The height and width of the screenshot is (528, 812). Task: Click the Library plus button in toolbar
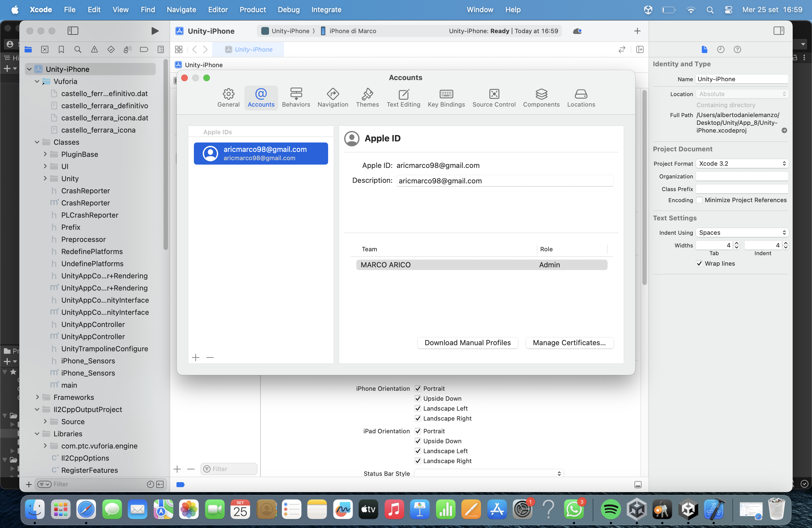tap(637, 31)
